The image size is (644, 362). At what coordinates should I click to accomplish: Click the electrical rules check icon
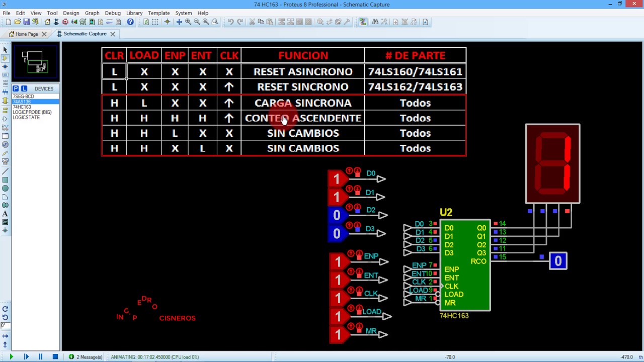pos(425,22)
